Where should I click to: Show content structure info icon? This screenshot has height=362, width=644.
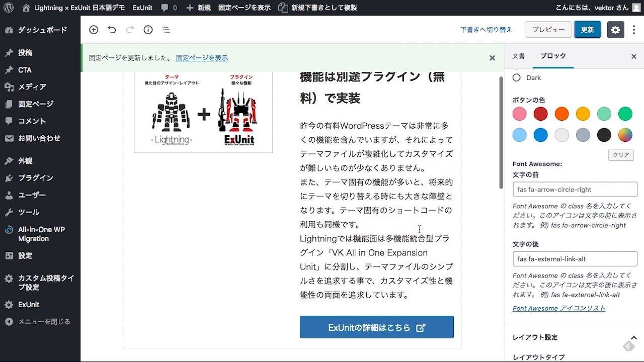point(148,30)
